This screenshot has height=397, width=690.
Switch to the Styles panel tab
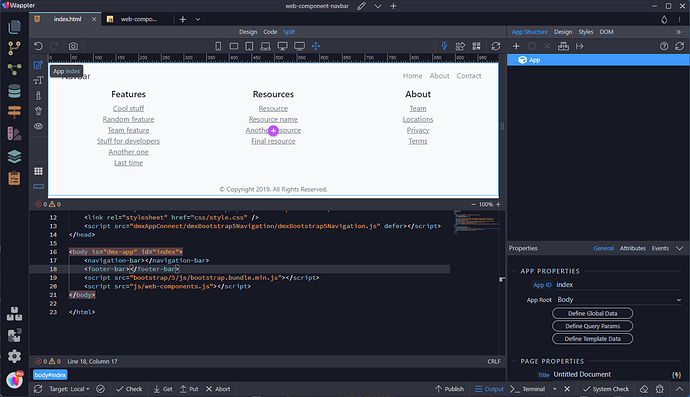click(x=586, y=32)
